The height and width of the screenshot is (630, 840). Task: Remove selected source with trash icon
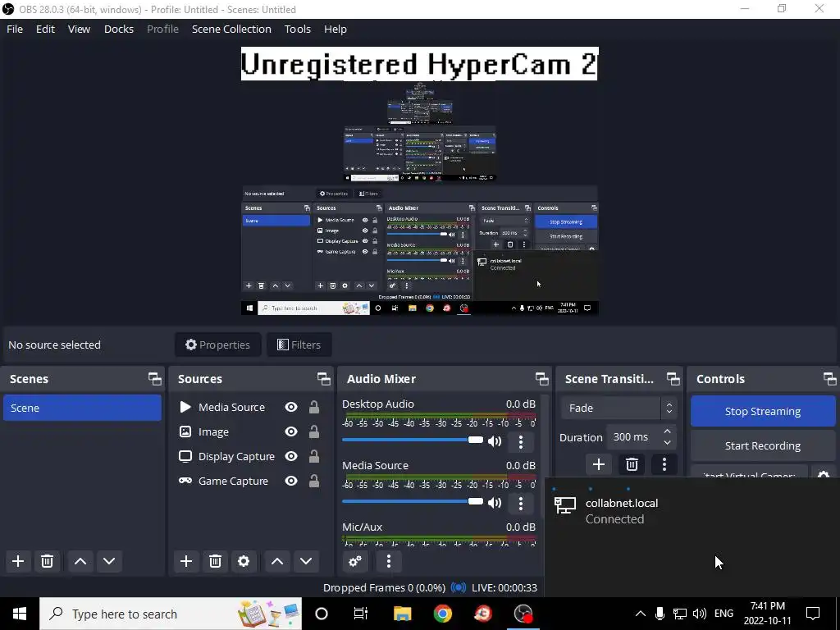pyautogui.click(x=215, y=561)
